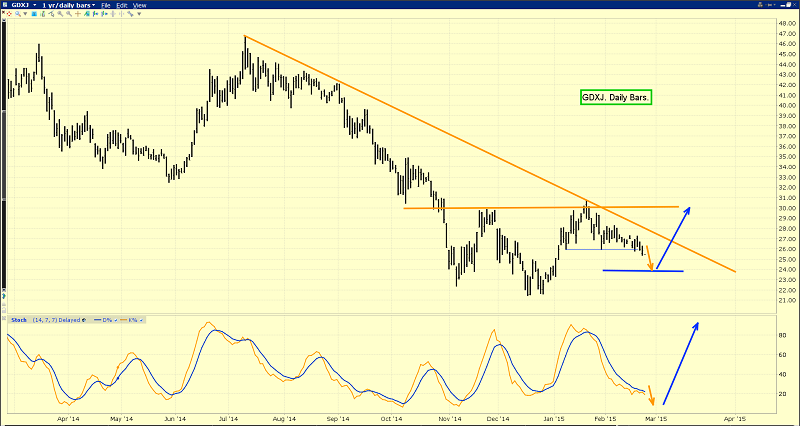This screenshot has width=800, height=426.
Task: Click the magnifier search tool
Action: click(x=18, y=14)
